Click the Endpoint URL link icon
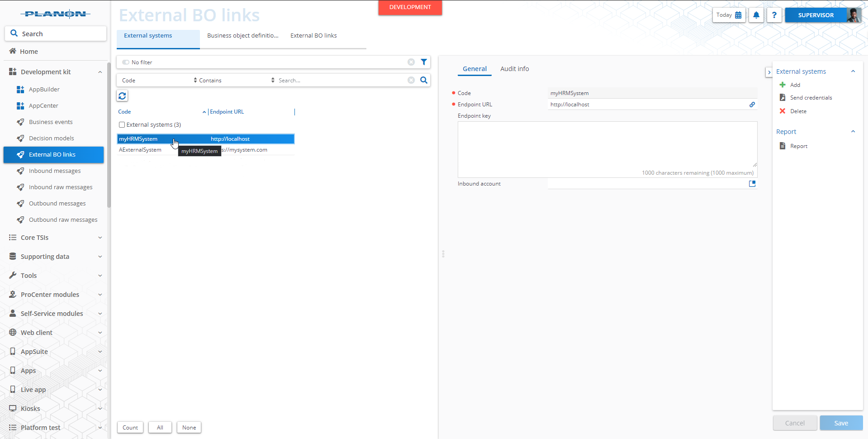Image resolution: width=868 pixels, height=439 pixels. pos(752,105)
